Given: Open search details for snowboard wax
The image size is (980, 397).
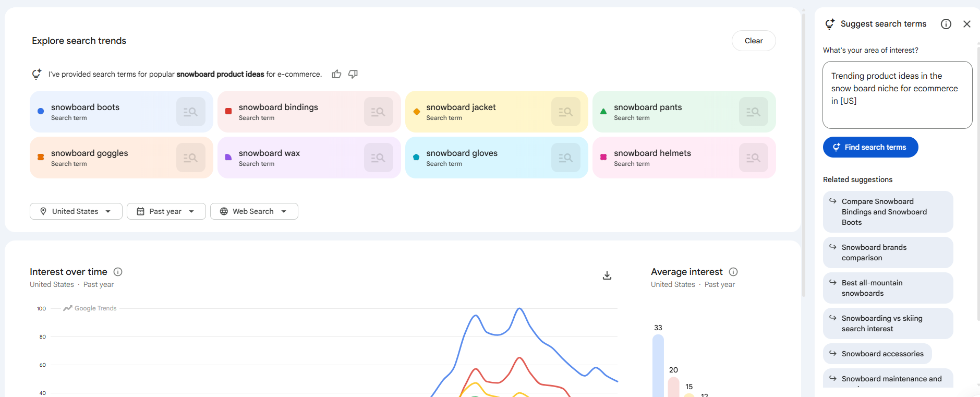Looking at the screenshot, I should point(378,158).
